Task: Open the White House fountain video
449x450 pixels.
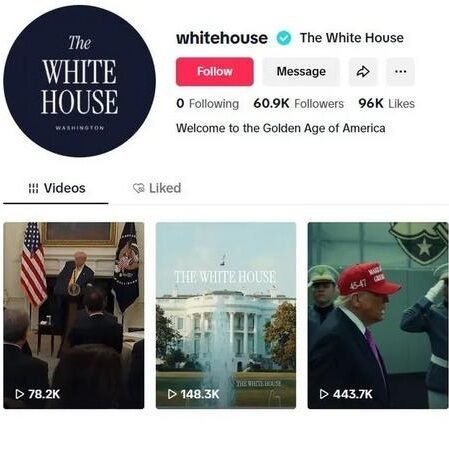Action: coord(226,315)
